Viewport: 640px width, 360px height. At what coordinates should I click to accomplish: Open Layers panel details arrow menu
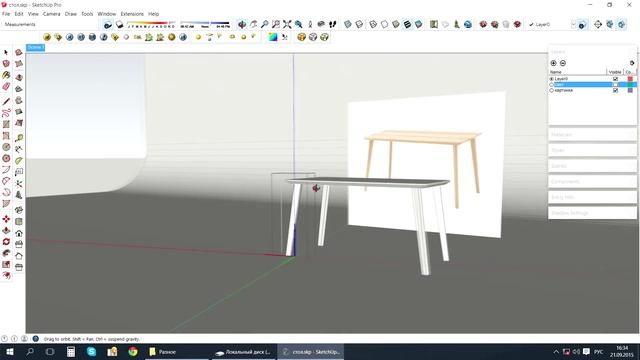(x=632, y=63)
